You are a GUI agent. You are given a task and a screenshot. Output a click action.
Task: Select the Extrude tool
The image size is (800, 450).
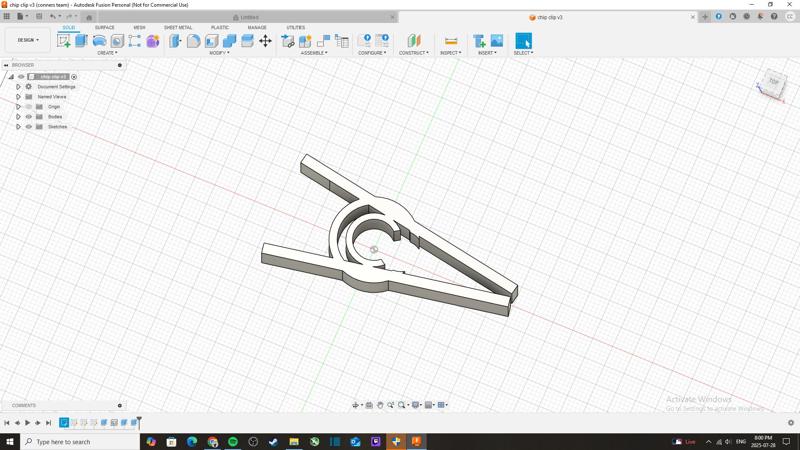pos(81,41)
